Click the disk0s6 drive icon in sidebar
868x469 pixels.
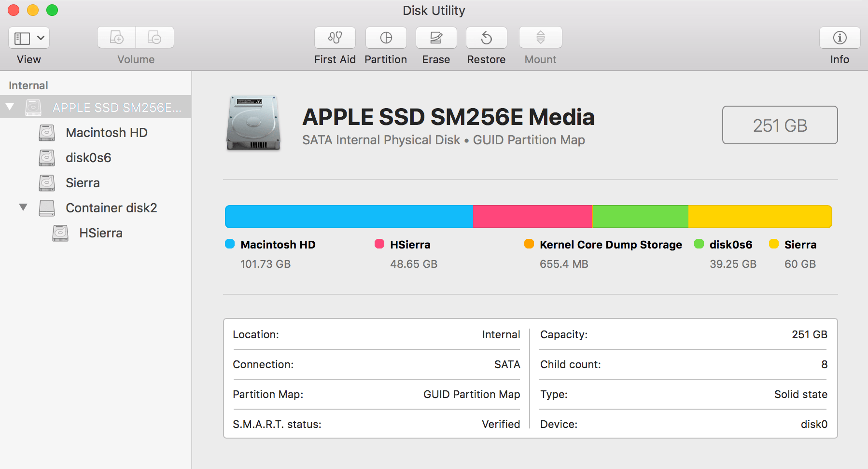(x=47, y=158)
